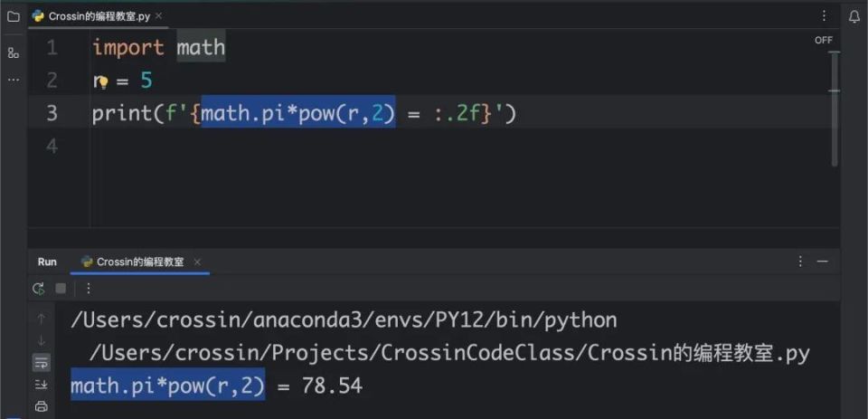Select the Crossin的编程教室.py editor tab
Screen dimensions: 868x419
pos(92,16)
